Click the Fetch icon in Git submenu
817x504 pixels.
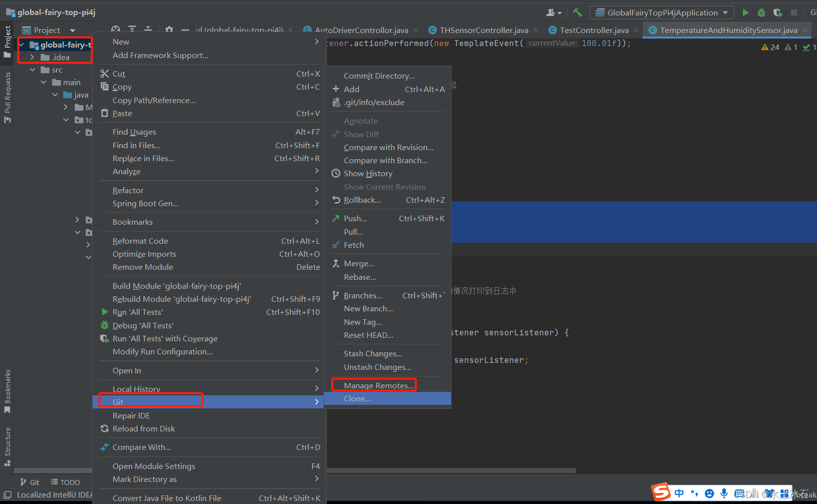(336, 245)
